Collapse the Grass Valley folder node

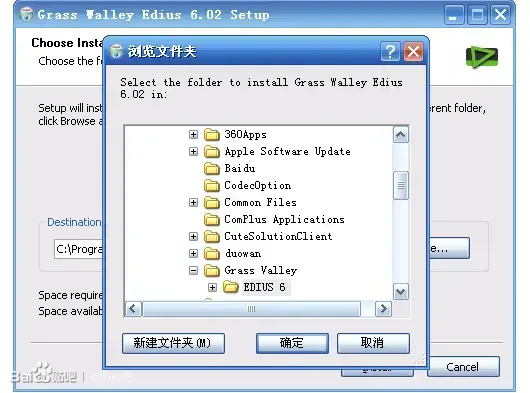(x=193, y=270)
